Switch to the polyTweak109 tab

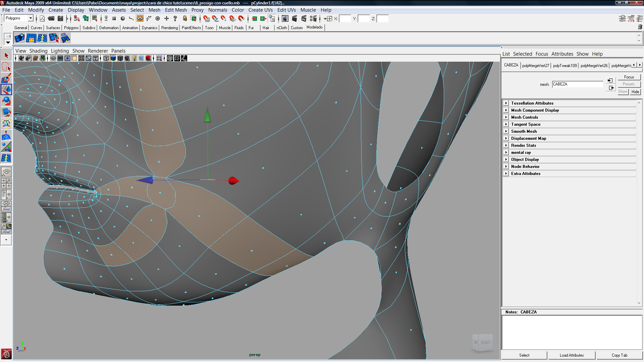565,66
